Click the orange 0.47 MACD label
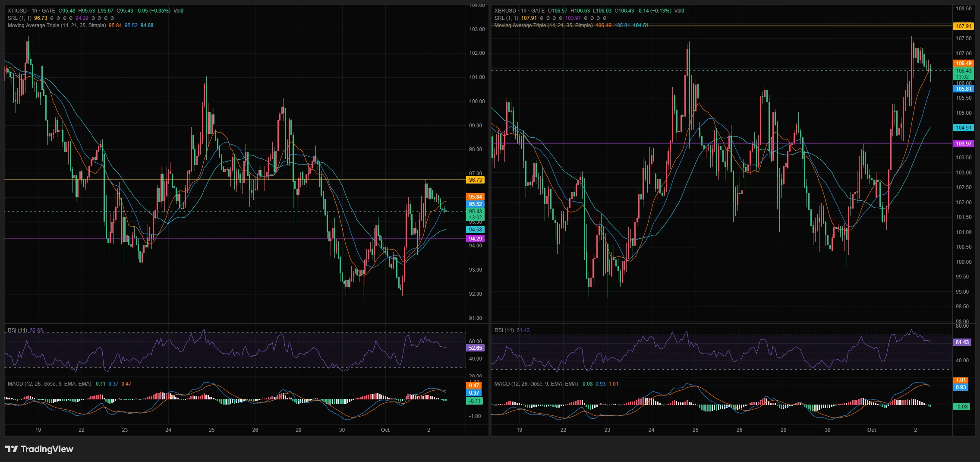This screenshot has width=980, height=462. (x=474, y=386)
